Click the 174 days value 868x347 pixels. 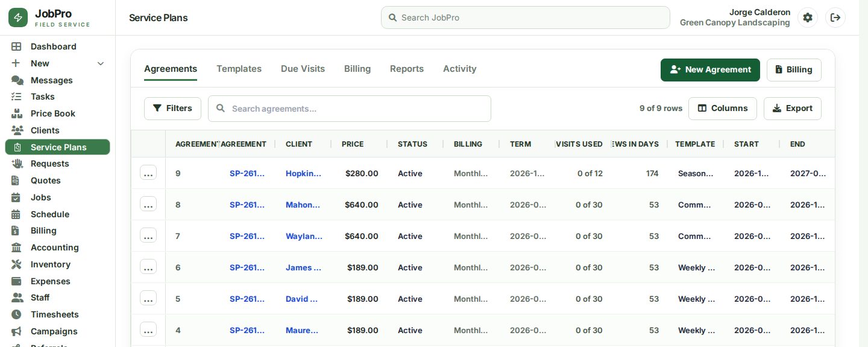(652, 173)
